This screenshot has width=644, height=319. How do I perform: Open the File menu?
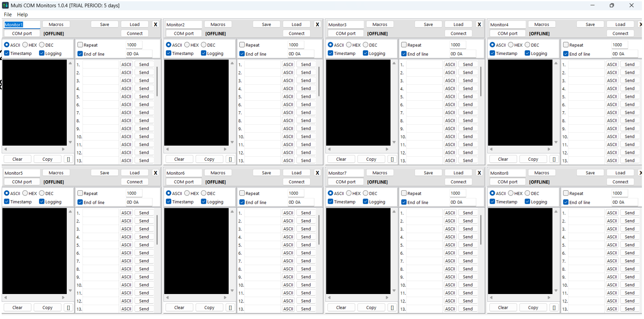point(8,14)
